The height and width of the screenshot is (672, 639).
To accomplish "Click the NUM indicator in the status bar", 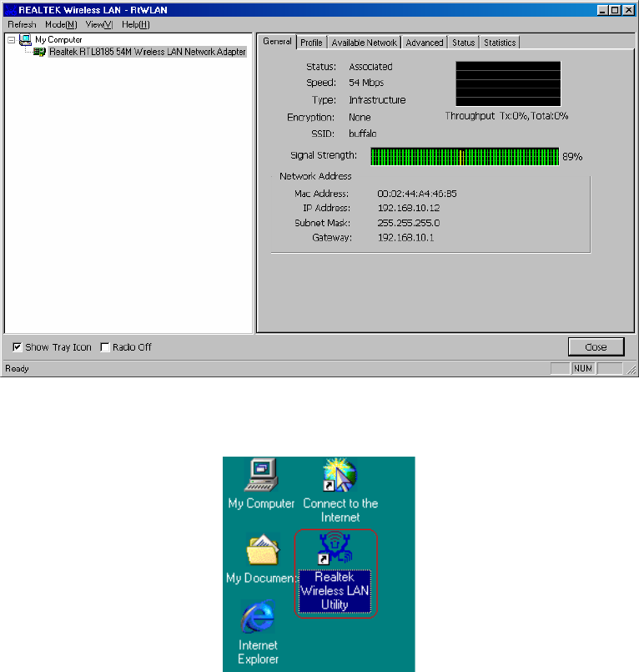I will tap(583, 369).
